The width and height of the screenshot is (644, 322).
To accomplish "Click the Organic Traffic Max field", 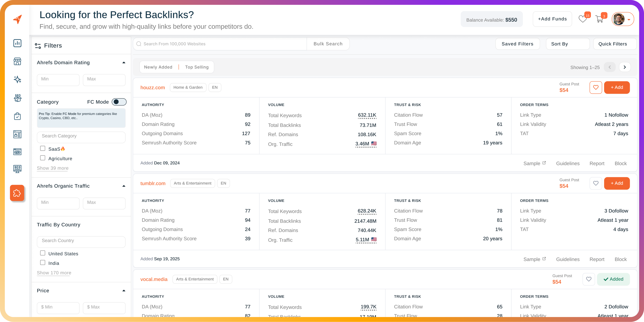I will 104,203.
